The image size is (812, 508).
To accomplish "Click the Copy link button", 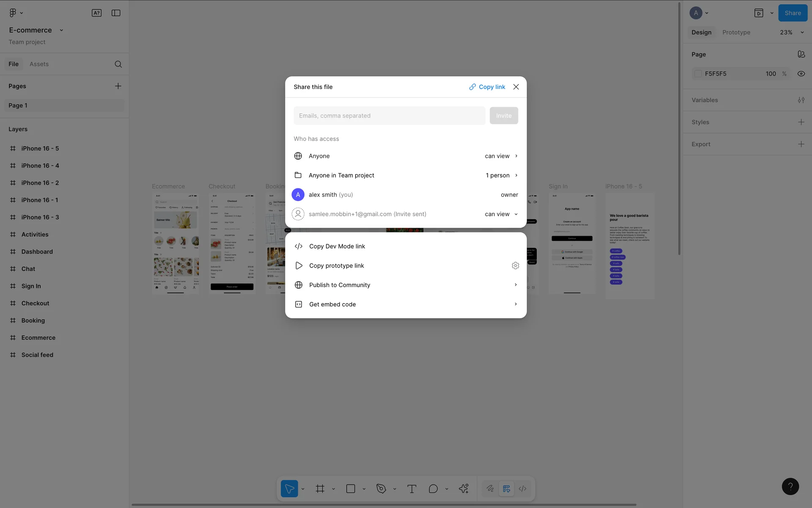I will tap(487, 87).
